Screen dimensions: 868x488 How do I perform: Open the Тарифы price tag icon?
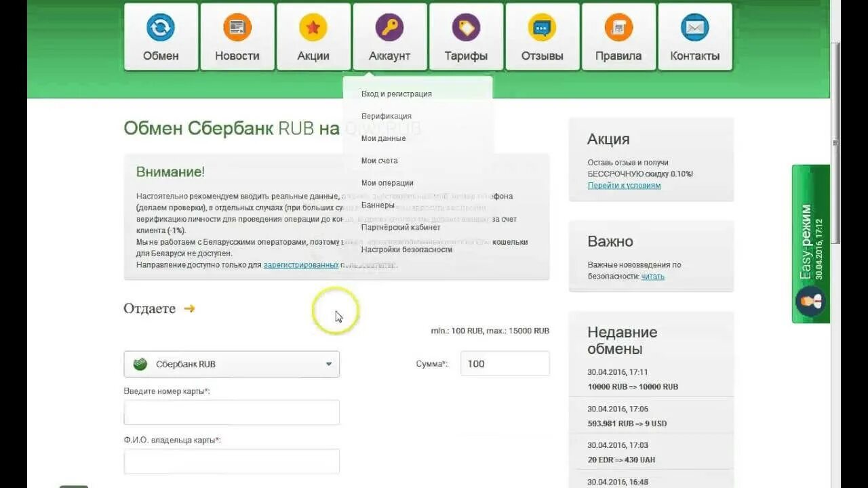click(x=466, y=28)
